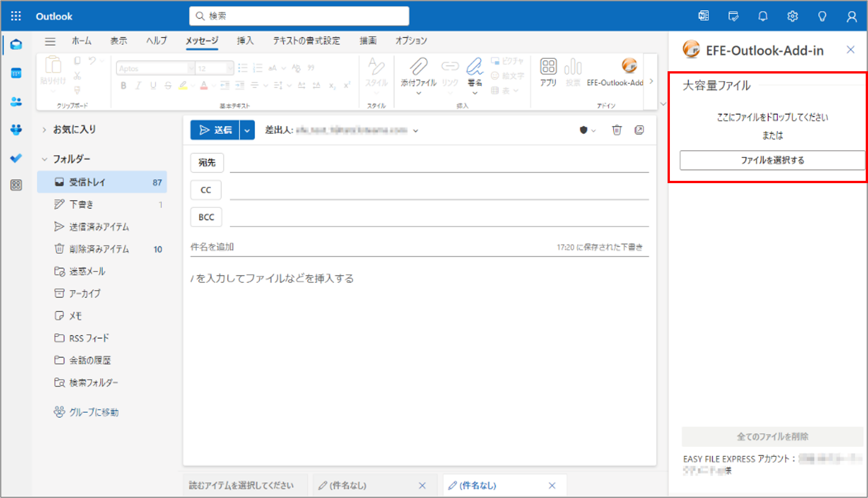
Task: Open more apps in left rail
Action: pos(16,185)
